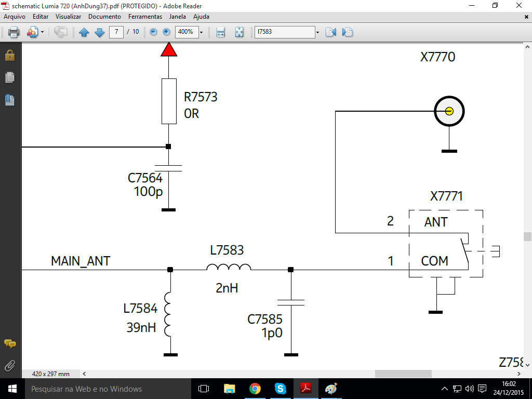
Task: Click the horizontal scrollbar left arrow
Action: click(x=84, y=374)
